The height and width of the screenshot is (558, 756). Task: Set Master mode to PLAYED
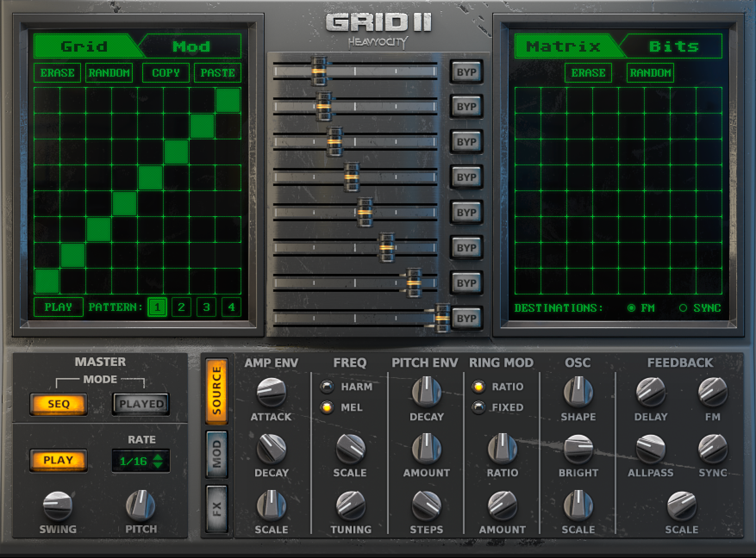(141, 404)
